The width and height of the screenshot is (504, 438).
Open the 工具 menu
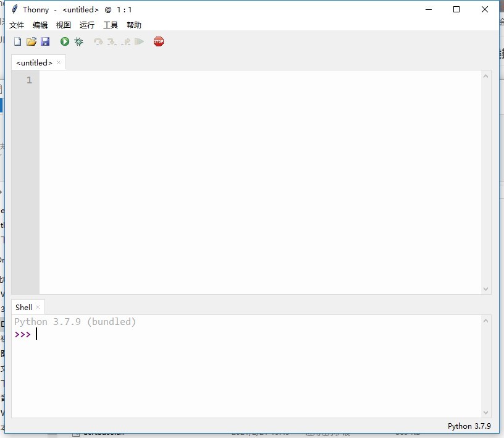(111, 25)
